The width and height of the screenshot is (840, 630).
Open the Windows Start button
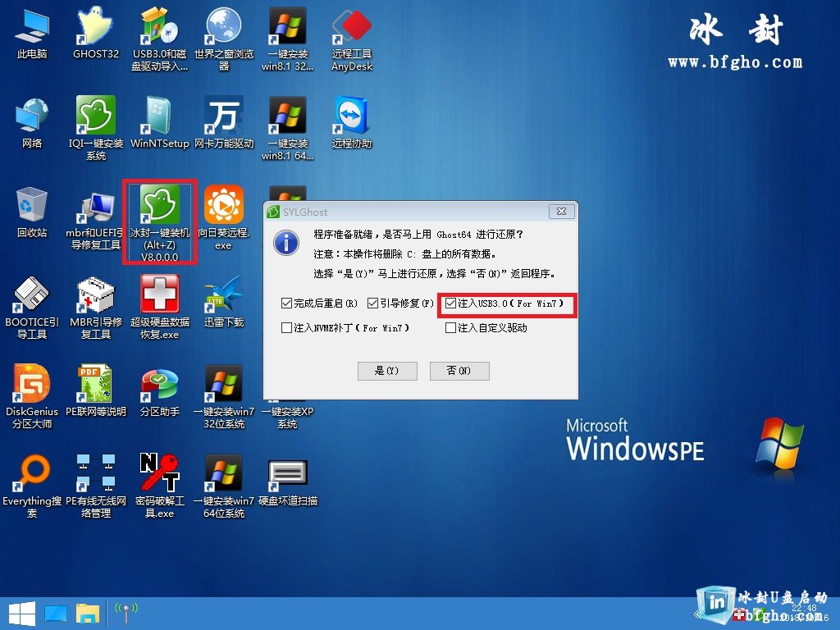tap(21, 614)
